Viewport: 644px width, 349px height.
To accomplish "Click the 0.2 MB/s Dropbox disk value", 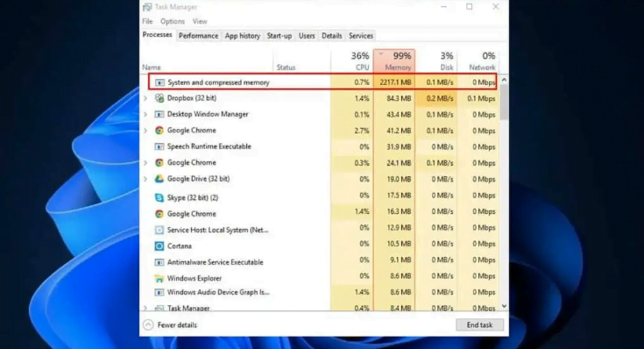I will click(440, 98).
